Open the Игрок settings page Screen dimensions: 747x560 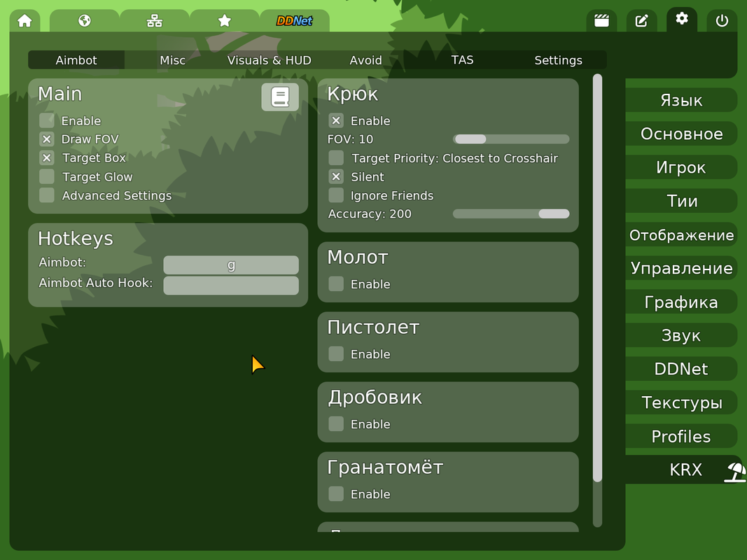(x=681, y=167)
